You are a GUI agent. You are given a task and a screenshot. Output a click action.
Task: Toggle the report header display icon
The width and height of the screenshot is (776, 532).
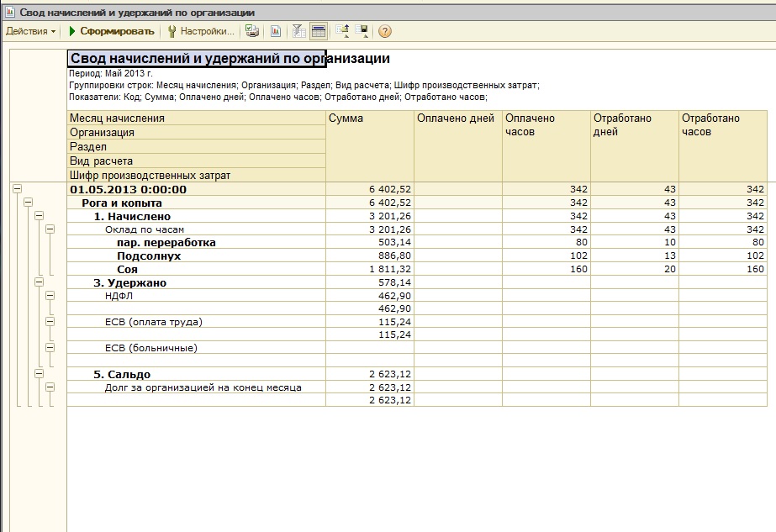pos(319,31)
